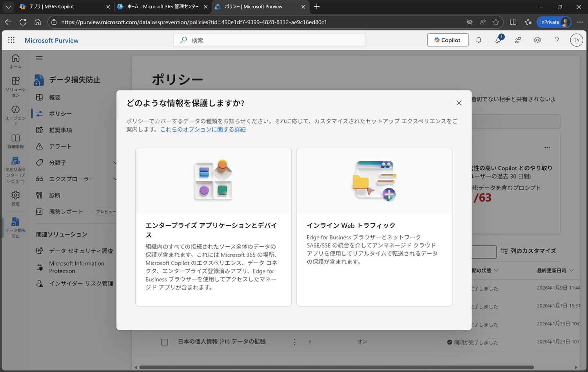
Task: Go back in browser
Action: [8, 22]
